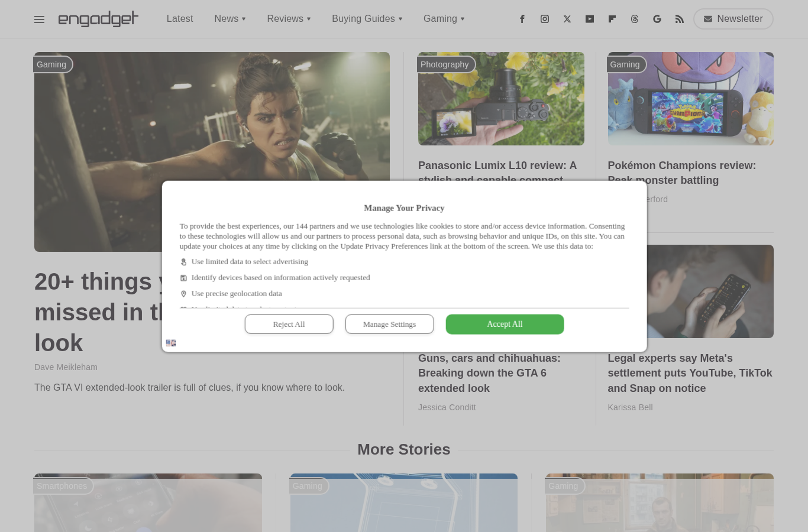Open the hamburger navigation menu
808x532 pixels.
tap(40, 20)
